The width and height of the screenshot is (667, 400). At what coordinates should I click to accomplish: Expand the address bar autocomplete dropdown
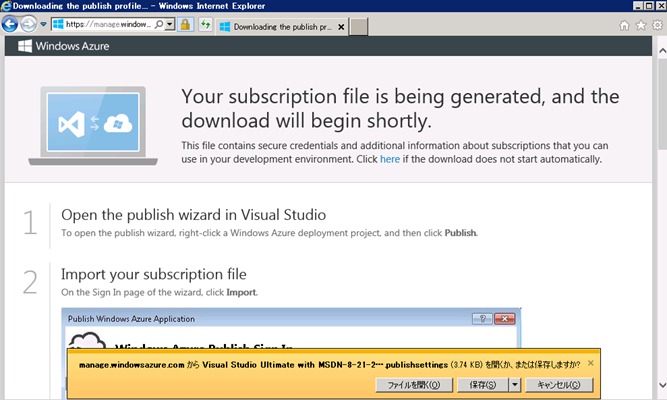tap(170, 24)
